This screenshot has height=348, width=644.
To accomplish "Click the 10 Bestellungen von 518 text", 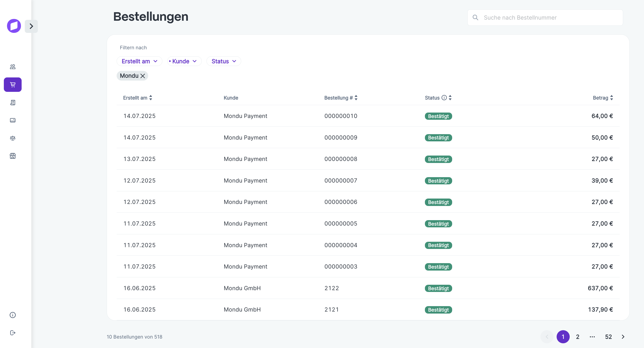I will (x=134, y=337).
